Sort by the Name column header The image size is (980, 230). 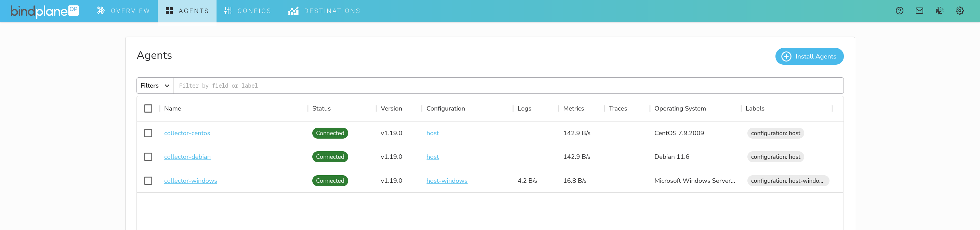click(172, 108)
